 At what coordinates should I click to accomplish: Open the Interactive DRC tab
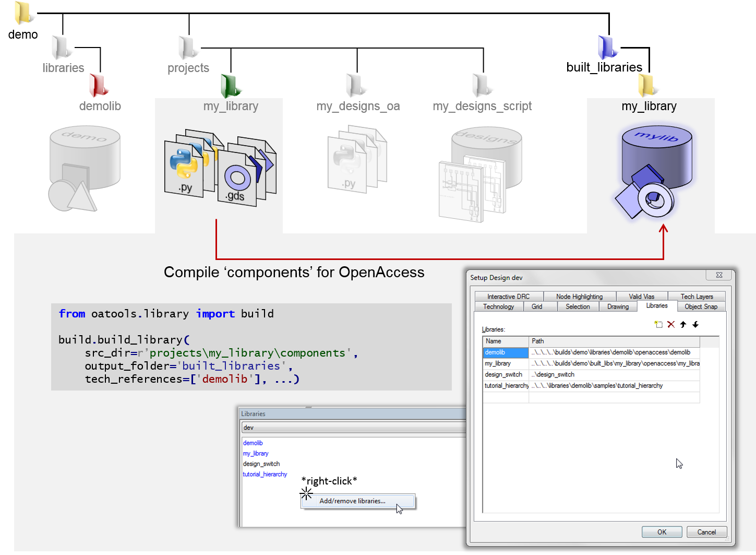[x=508, y=297]
